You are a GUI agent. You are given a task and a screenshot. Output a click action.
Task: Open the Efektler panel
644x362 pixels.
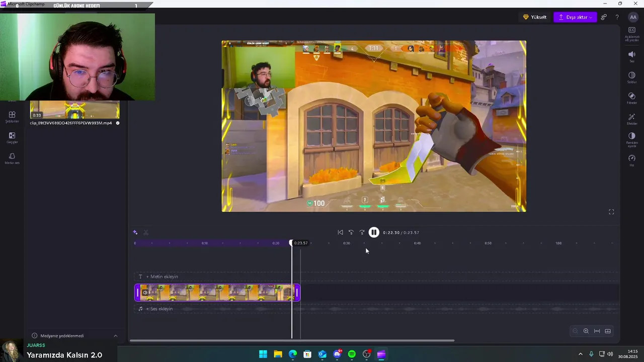click(x=632, y=119)
